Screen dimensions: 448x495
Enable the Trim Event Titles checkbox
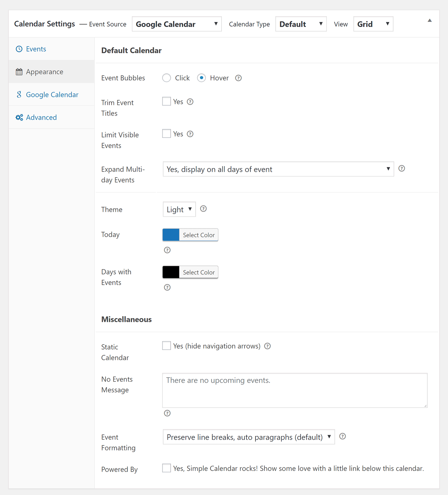[167, 101]
